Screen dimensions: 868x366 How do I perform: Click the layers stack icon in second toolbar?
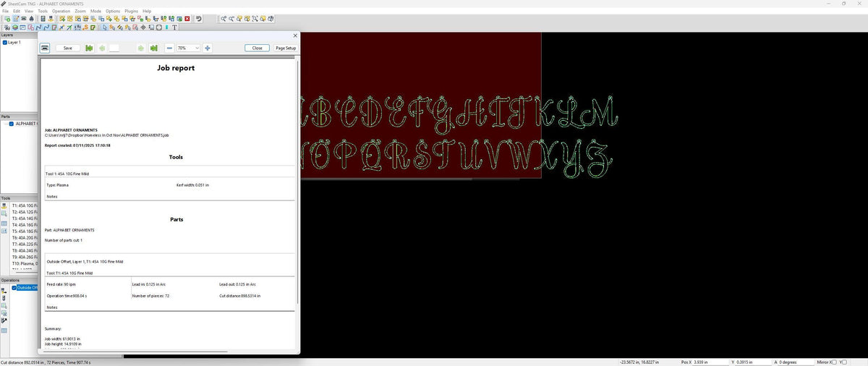tap(15, 27)
